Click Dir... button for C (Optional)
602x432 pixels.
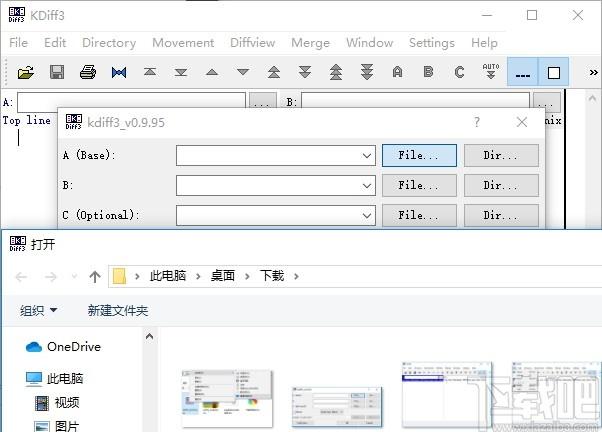pos(501,215)
